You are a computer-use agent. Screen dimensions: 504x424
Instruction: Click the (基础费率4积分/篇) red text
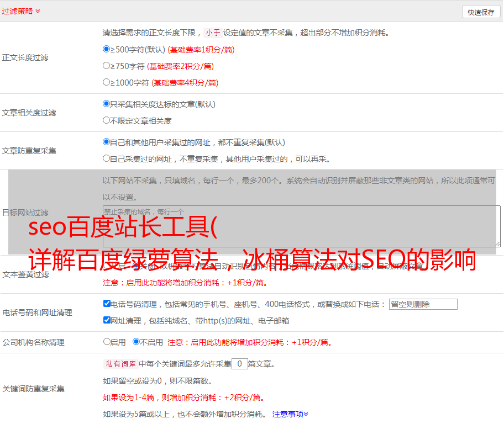click(x=185, y=83)
